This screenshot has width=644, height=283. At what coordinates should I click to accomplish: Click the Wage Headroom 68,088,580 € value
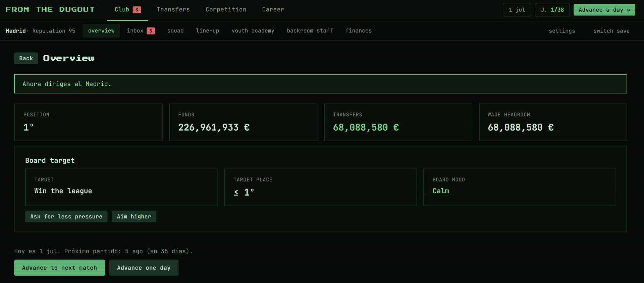click(521, 127)
